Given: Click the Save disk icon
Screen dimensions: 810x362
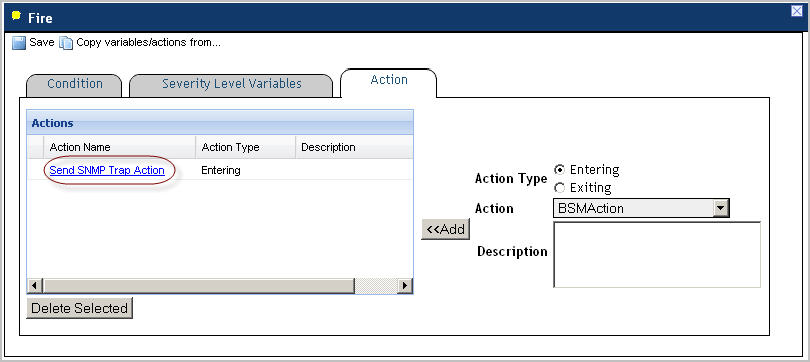Looking at the screenshot, I should [x=19, y=43].
